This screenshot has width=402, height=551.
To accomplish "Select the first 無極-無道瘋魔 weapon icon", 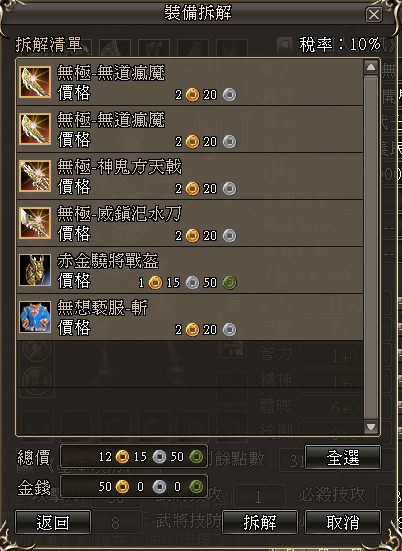I will pos(35,82).
